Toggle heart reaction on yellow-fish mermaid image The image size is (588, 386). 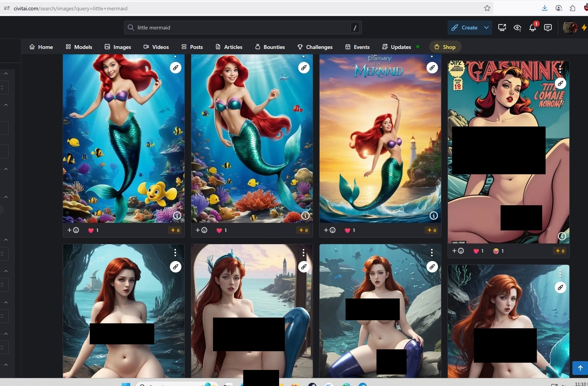click(94, 230)
